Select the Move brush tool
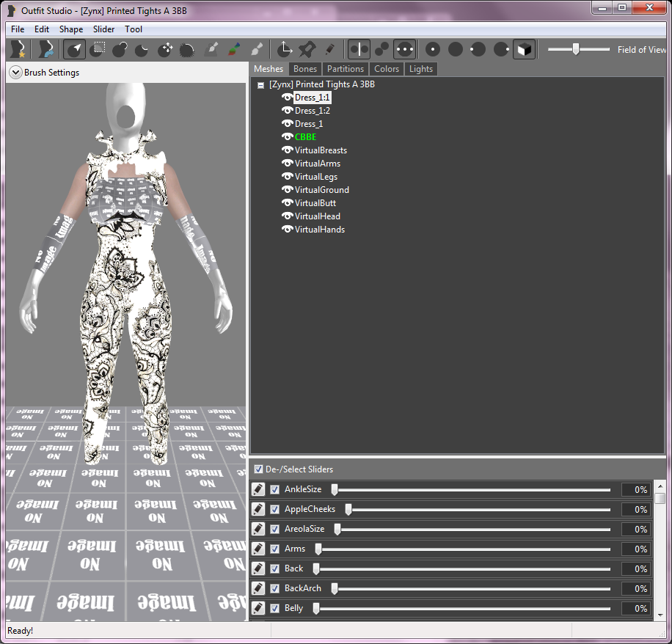Viewport: 672px width, 644px height. 164,49
